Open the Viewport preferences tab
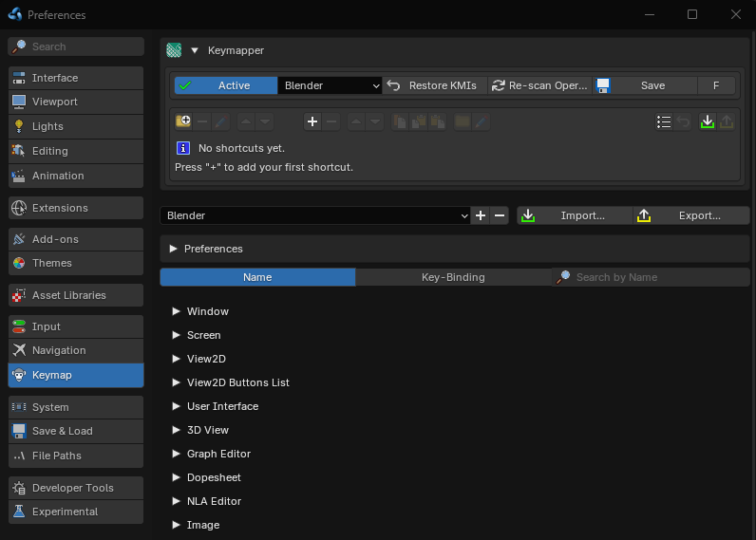 click(76, 102)
